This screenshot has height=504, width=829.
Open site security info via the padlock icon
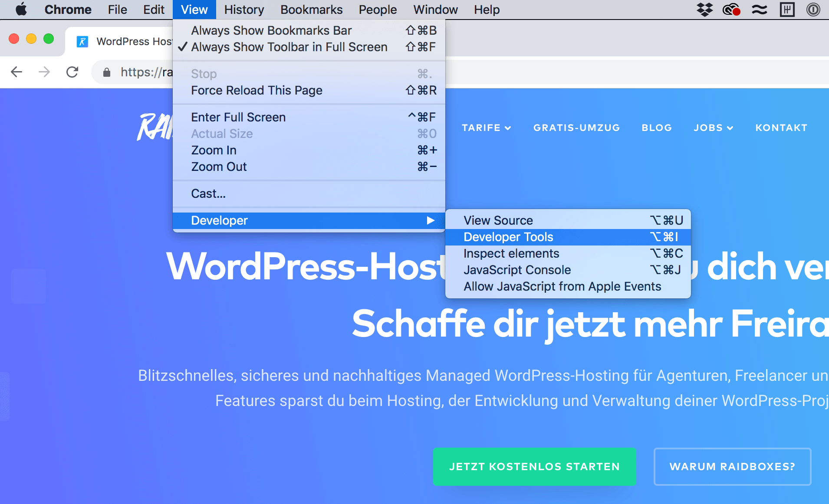pos(106,72)
